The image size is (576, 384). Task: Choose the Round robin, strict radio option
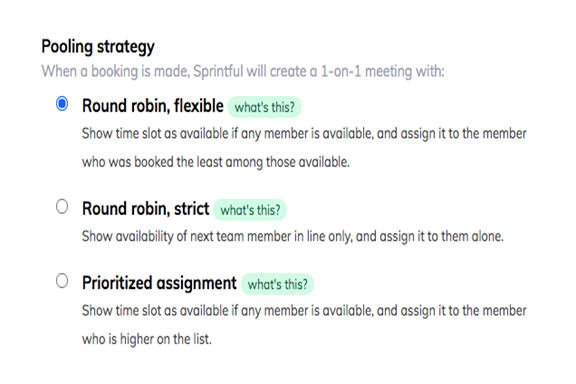point(62,207)
